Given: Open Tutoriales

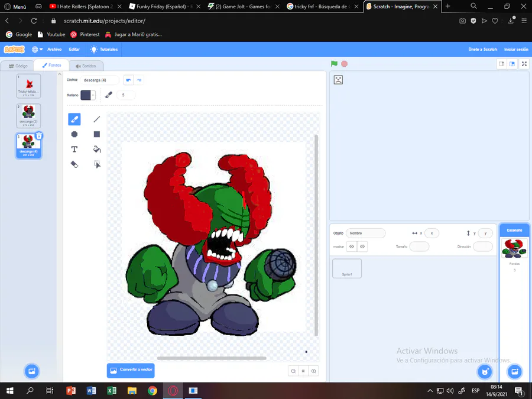Looking at the screenshot, I should coord(104,50).
